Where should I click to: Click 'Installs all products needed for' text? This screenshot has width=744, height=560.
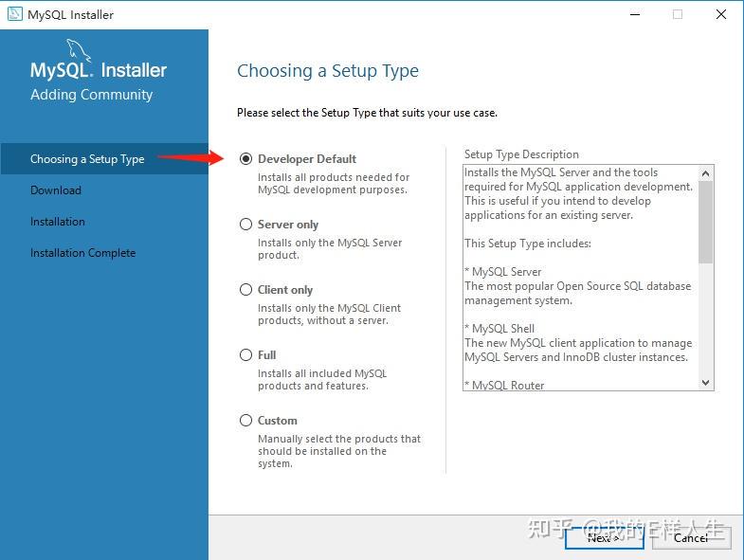pyautogui.click(x=334, y=183)
